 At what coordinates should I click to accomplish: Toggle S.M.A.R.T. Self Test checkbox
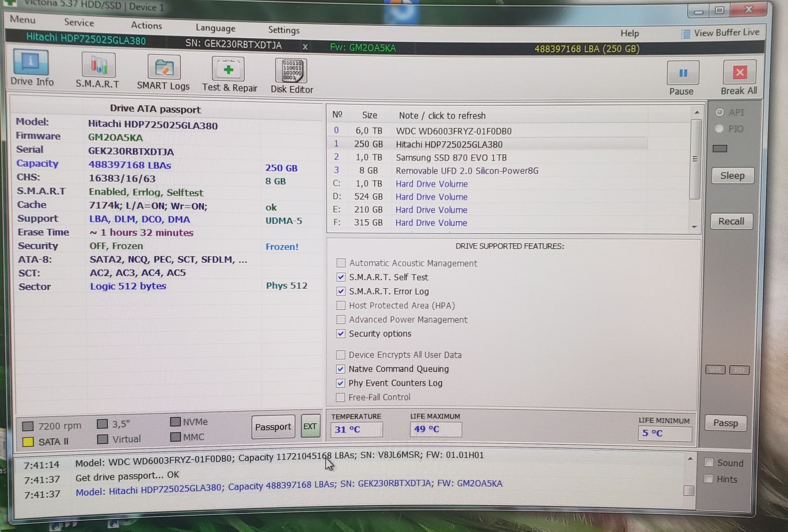click(x=341, y=277)
